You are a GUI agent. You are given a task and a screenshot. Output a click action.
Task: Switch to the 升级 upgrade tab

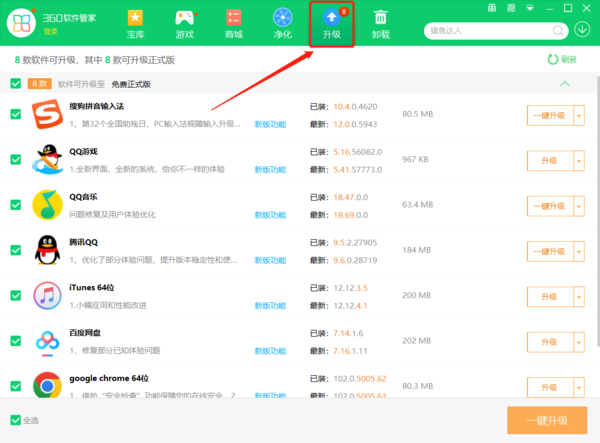(331, 24)
